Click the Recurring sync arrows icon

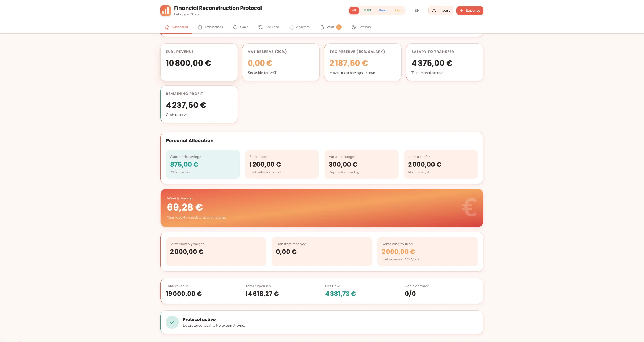260,27
